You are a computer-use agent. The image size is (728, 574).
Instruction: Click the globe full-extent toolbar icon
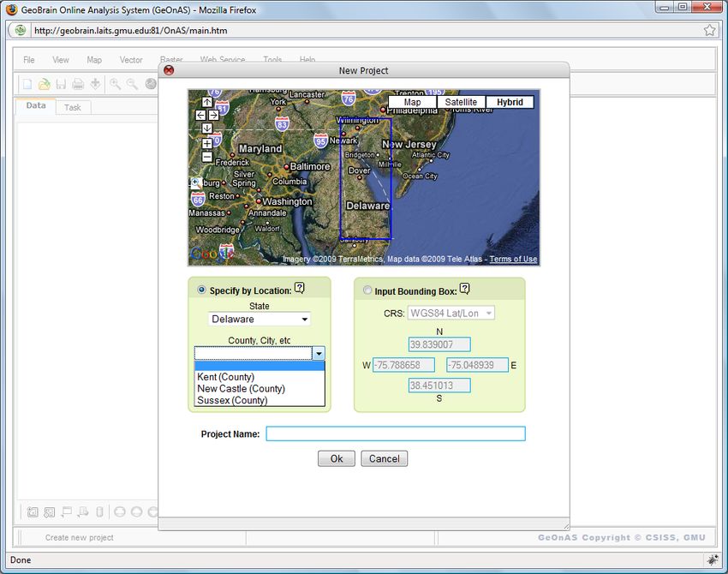151,84
